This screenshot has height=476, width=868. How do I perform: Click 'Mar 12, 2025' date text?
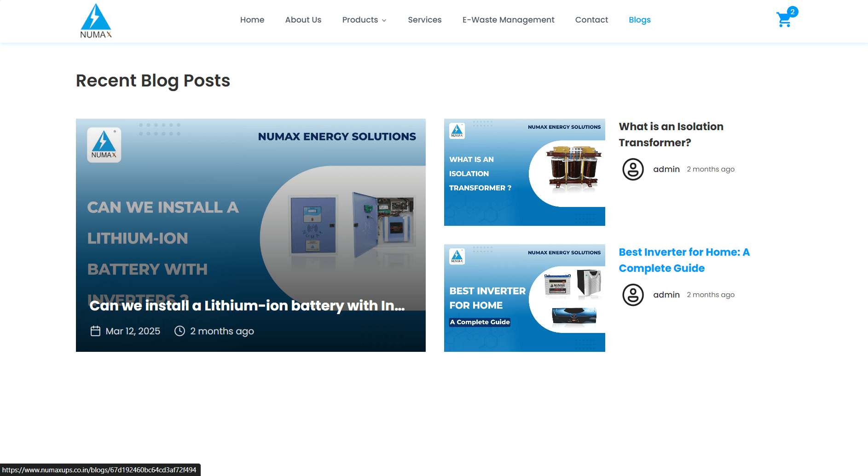coord(133,331)
